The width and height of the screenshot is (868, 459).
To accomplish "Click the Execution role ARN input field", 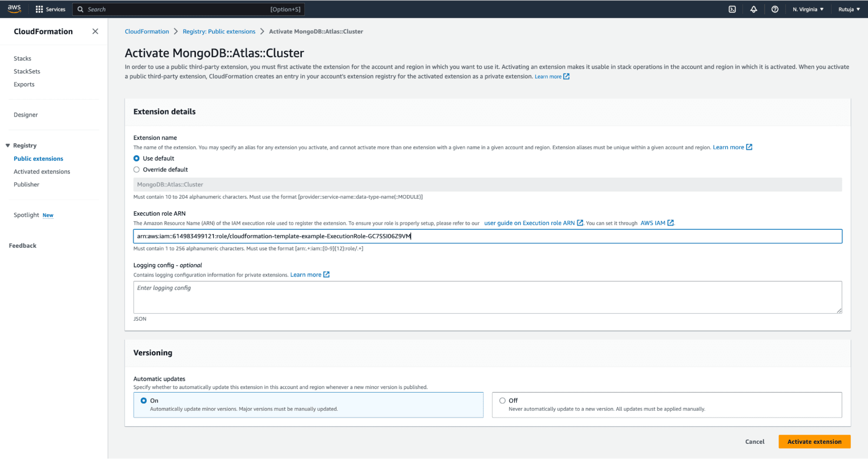I will point(487,236).
